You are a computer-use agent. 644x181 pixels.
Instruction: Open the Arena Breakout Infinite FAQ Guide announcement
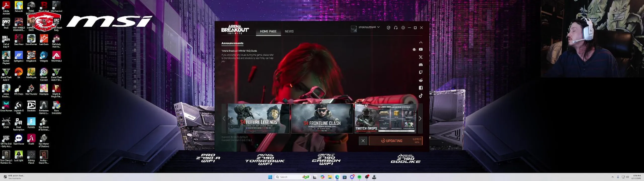239,51
